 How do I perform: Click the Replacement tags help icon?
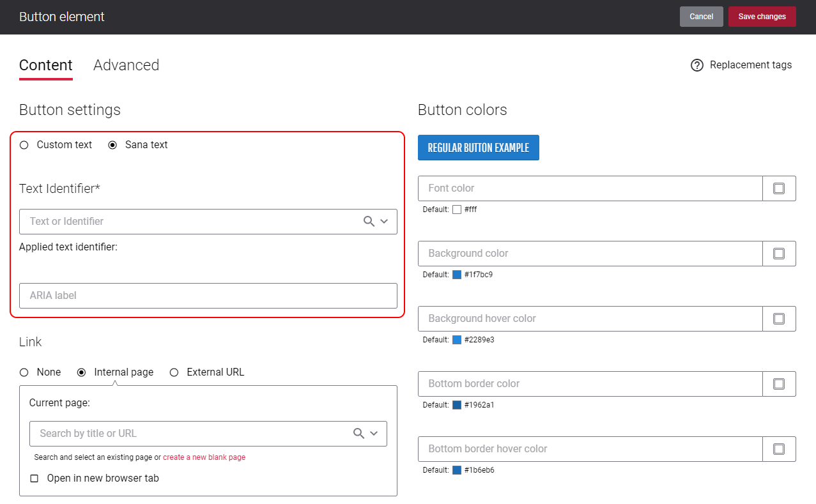697,65
